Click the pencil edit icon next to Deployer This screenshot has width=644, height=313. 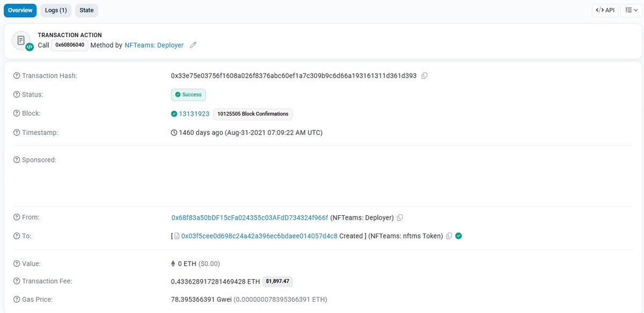pyautogui.click(x=193, y=46)
